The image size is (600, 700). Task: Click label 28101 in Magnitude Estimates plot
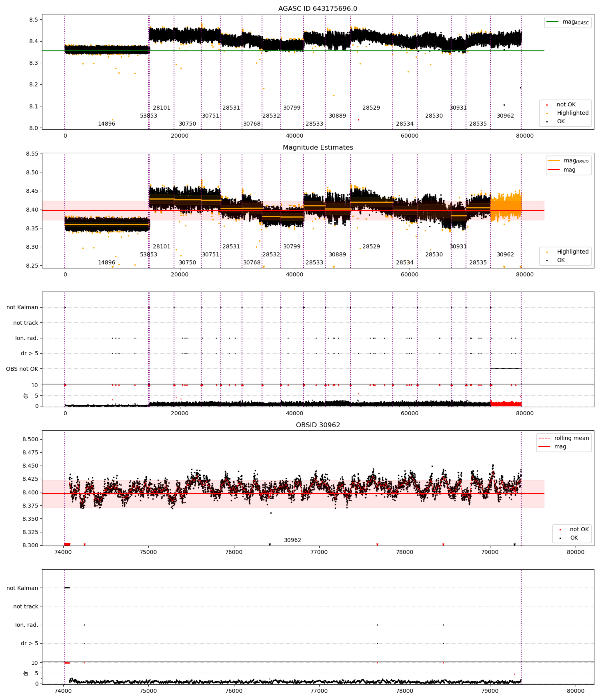[x=162, y=247]
